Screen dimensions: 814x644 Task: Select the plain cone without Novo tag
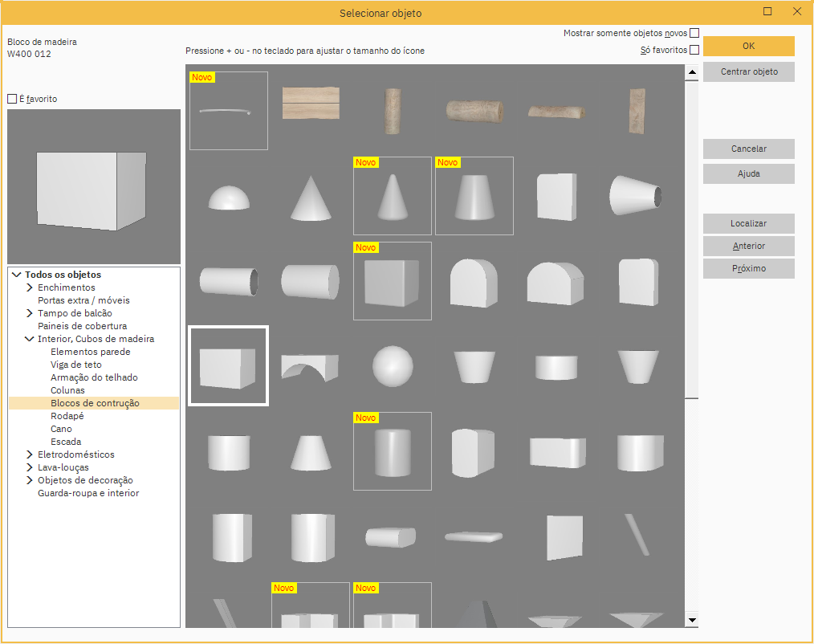pyautogui.click(x=310, y=198)
